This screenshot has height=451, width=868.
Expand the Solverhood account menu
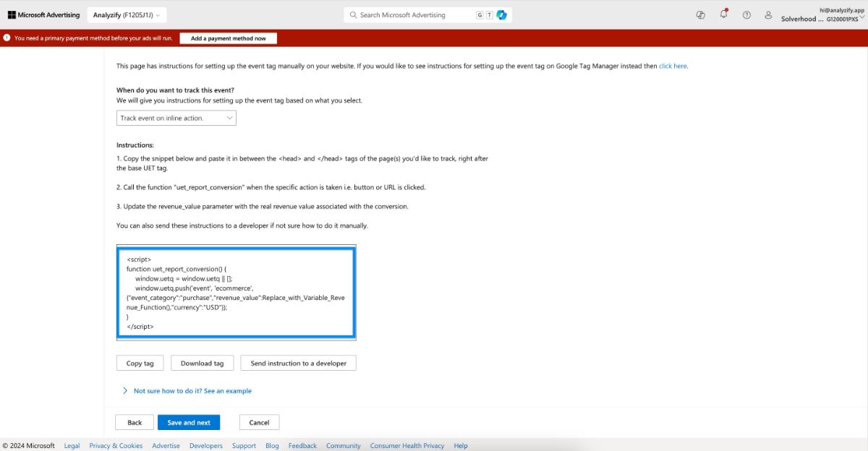pos(823,15)
